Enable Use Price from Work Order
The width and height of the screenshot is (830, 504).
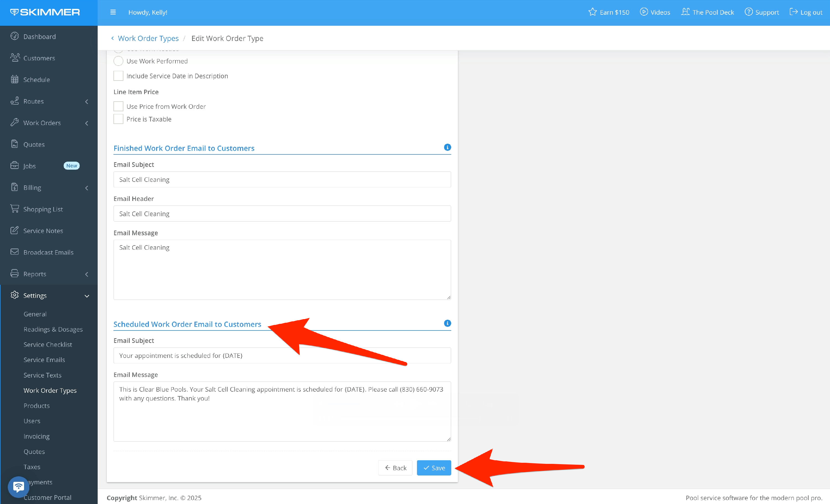pos(118,107)
